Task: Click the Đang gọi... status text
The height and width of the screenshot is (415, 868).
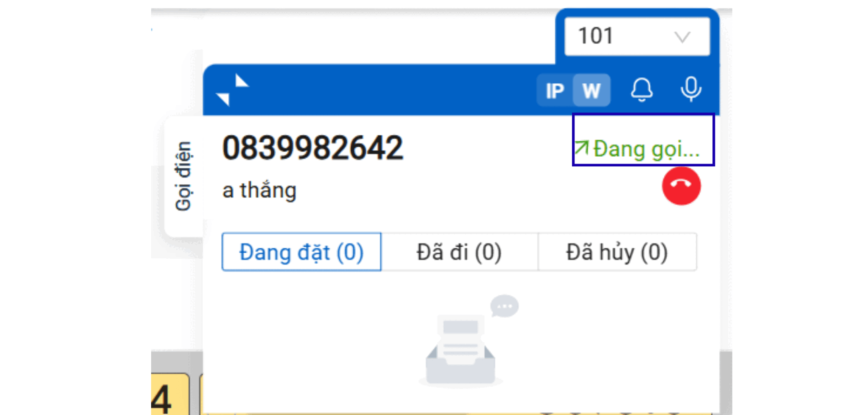Action: (x=646, y=149)
